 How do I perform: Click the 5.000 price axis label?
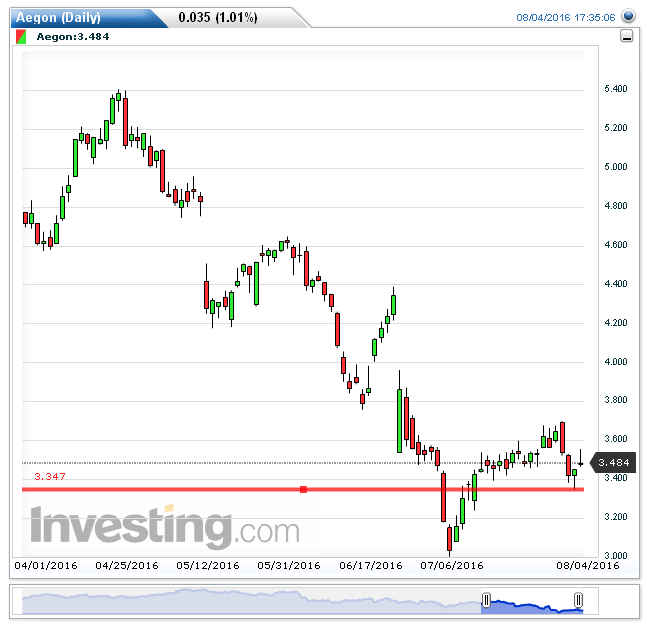[616, 167]
